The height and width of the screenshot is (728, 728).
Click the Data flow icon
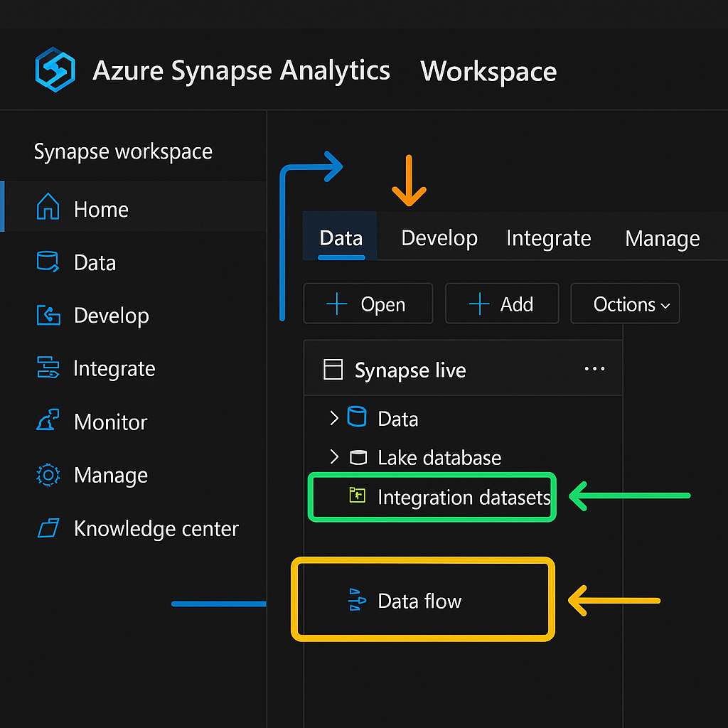coord(357,599)
